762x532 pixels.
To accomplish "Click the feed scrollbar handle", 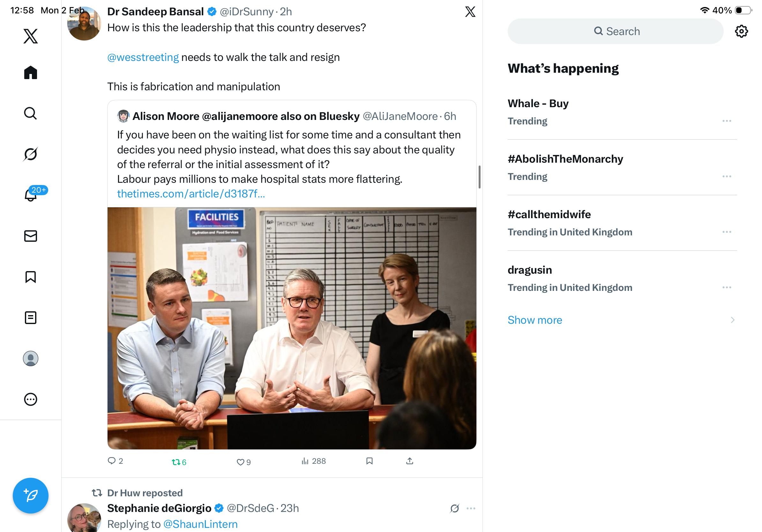I will pos(480,177).
